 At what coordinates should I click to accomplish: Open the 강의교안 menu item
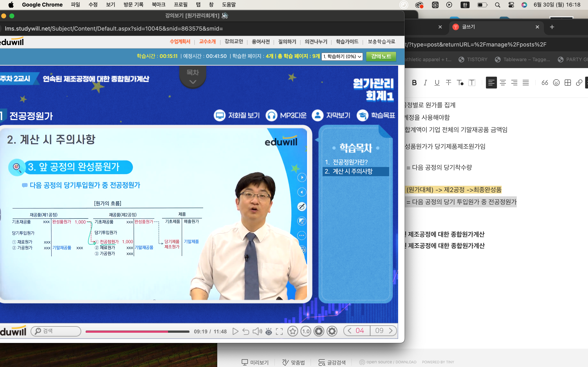234,42
